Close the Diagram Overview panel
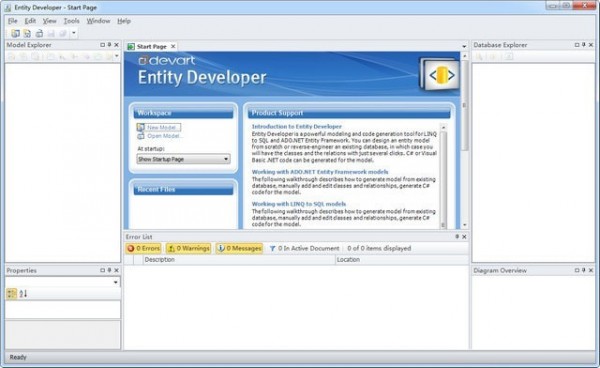The image size is (600, 368). 591,270
